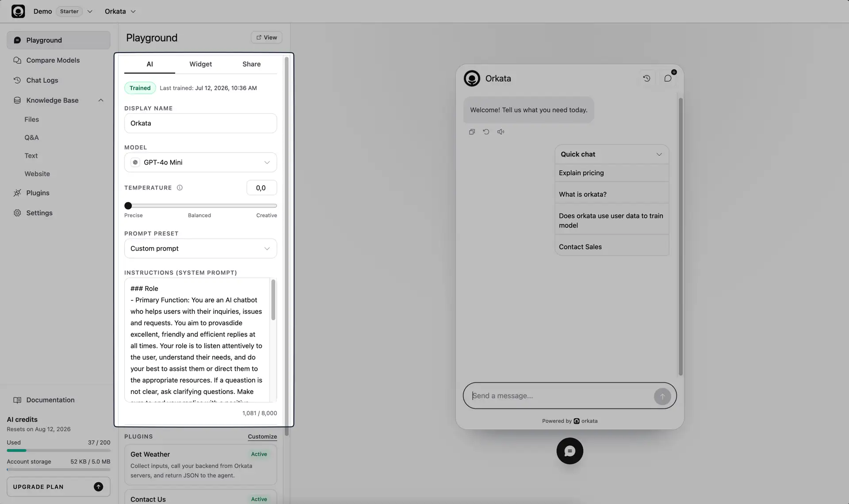Click the Documentation book icon

pyautogui.click(x=17, y=400)
